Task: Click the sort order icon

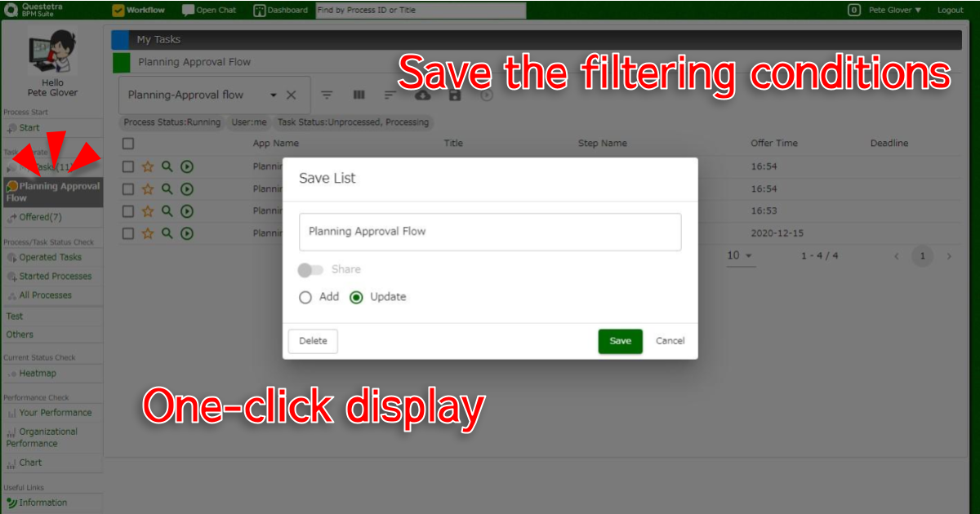Action: point(390,95)
